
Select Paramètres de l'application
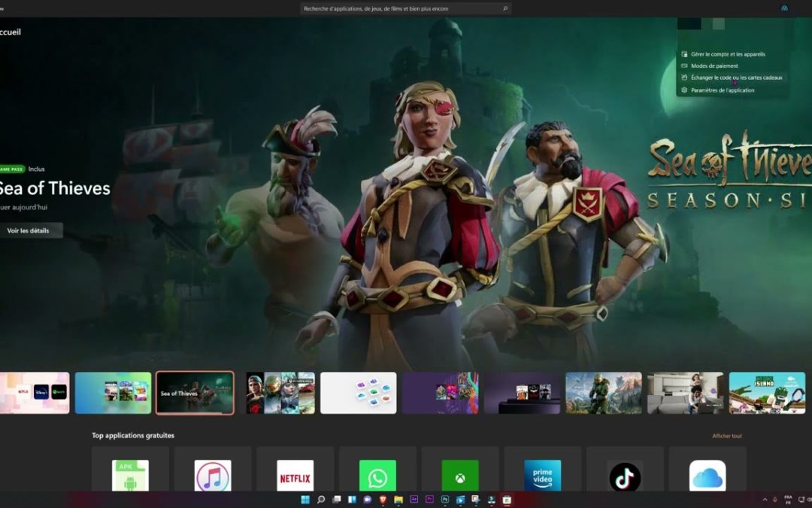(x=723, y=90)
